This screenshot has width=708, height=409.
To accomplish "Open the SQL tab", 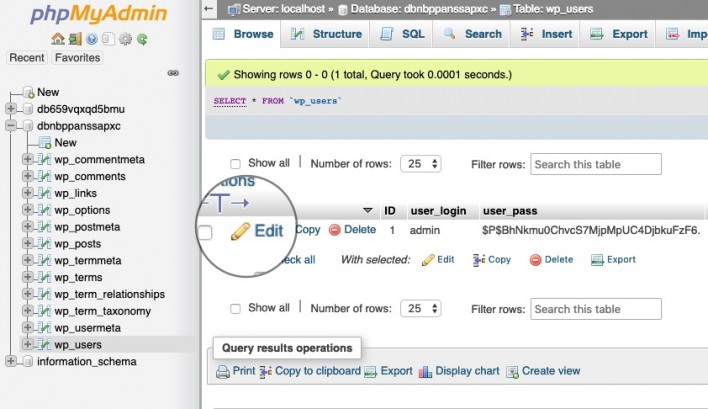I will 402,34.
